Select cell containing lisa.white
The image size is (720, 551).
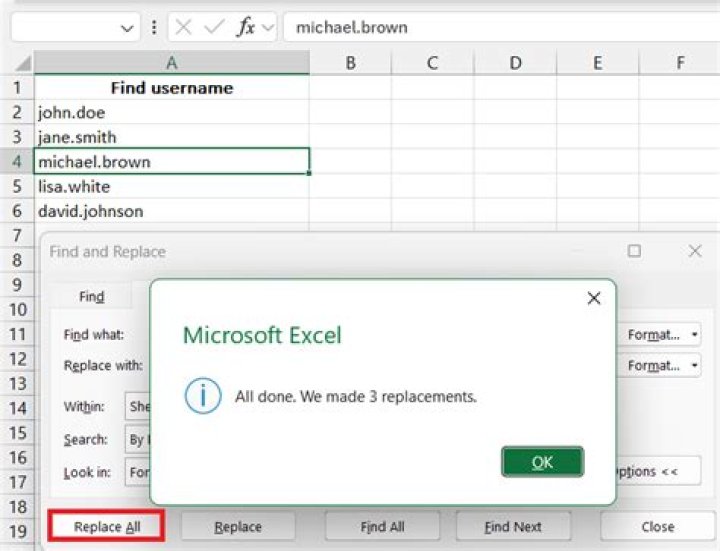(x=172, y=187)
